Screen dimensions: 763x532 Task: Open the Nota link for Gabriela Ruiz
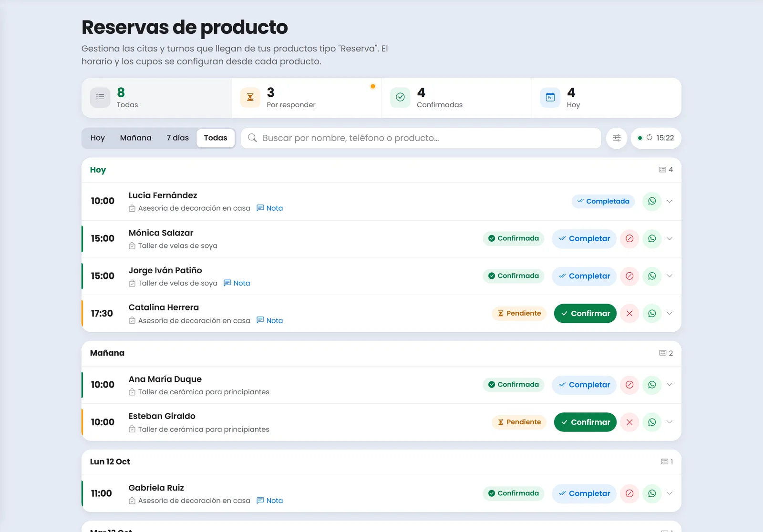[270, 501]
